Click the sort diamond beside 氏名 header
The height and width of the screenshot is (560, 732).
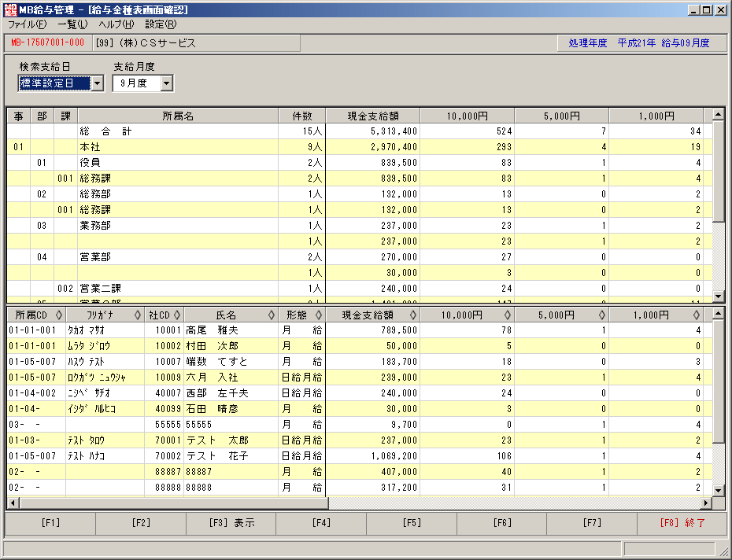[272, 315]
